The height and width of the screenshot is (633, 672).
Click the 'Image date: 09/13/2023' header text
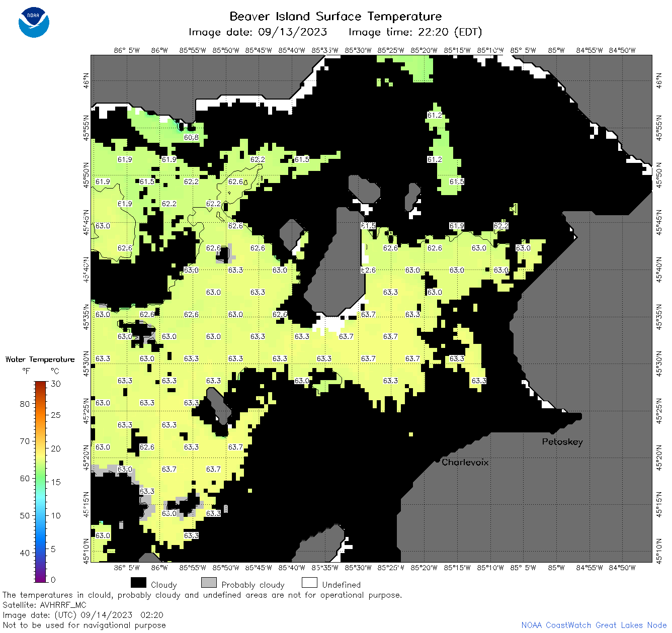(x=258, y=32)
